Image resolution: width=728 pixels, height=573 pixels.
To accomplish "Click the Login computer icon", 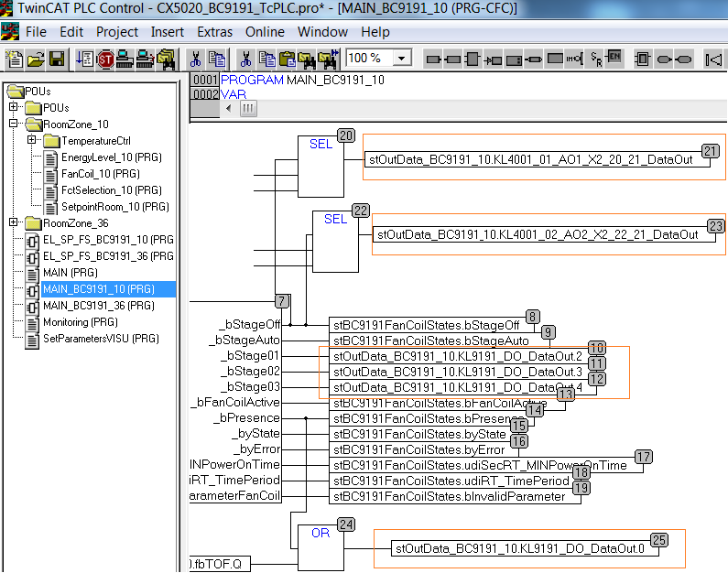I will 125,59.
